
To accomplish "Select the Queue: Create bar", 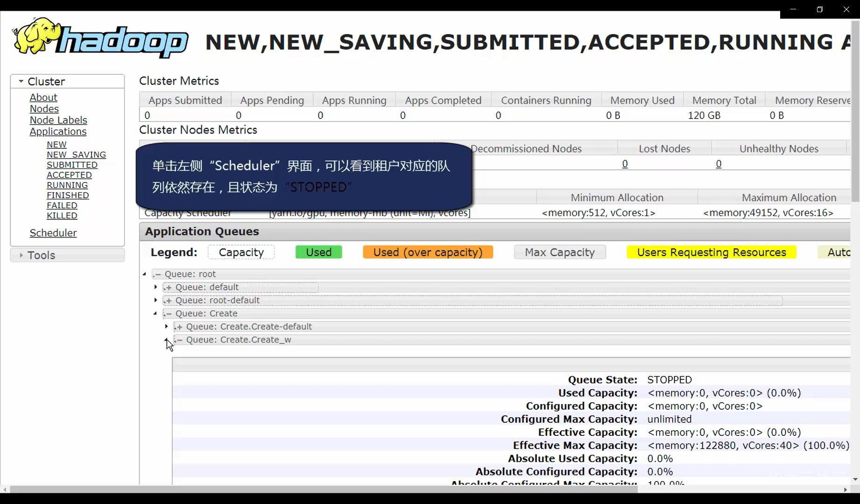I will tap(507, 313).
